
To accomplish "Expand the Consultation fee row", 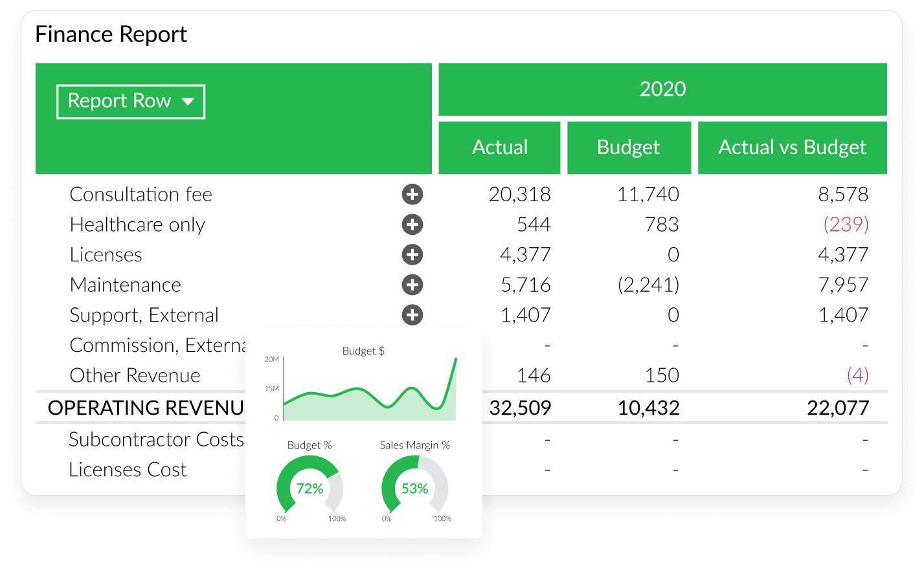I will 412,194.
